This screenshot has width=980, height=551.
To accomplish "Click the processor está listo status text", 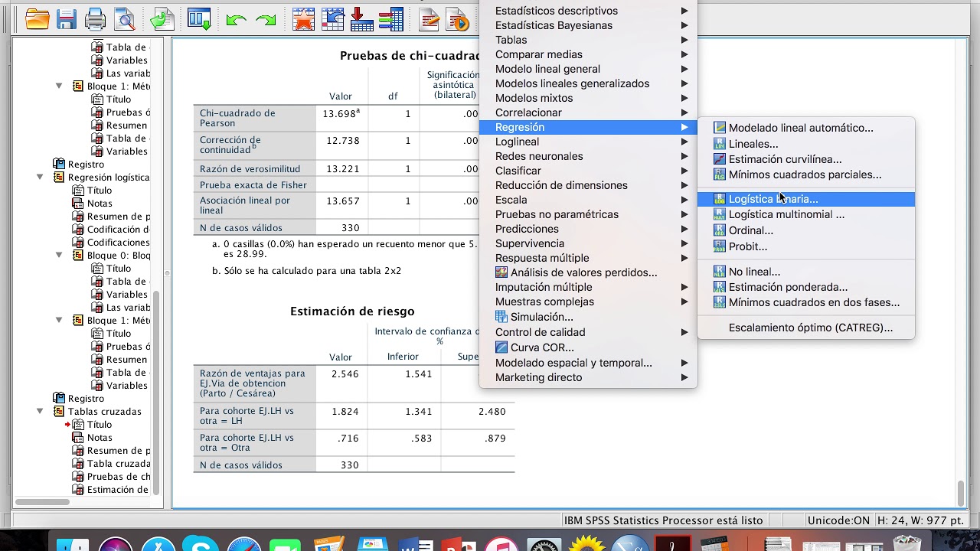I will coord(663,520).
